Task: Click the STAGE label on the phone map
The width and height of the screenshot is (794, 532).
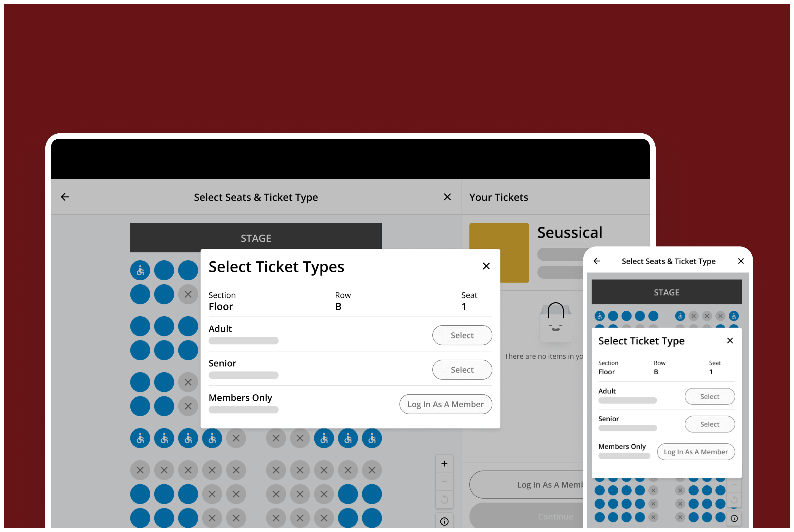Action: [x=667, y=292]
